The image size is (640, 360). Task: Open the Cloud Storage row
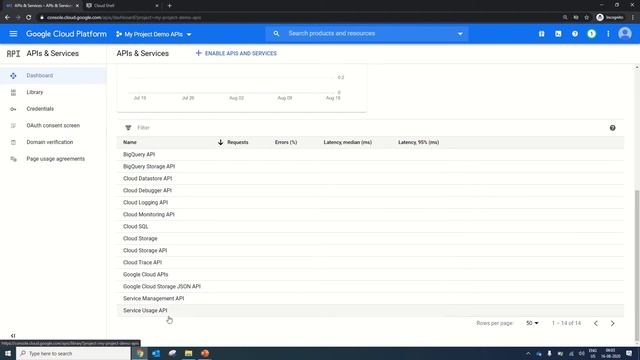pyautogui.click(x=370, y=238)
